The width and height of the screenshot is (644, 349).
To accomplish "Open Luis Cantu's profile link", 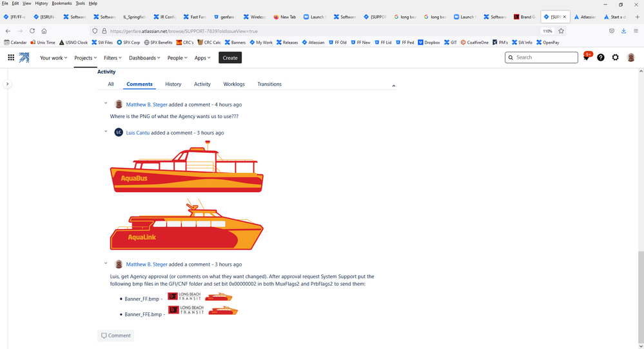I will point(137,133).
